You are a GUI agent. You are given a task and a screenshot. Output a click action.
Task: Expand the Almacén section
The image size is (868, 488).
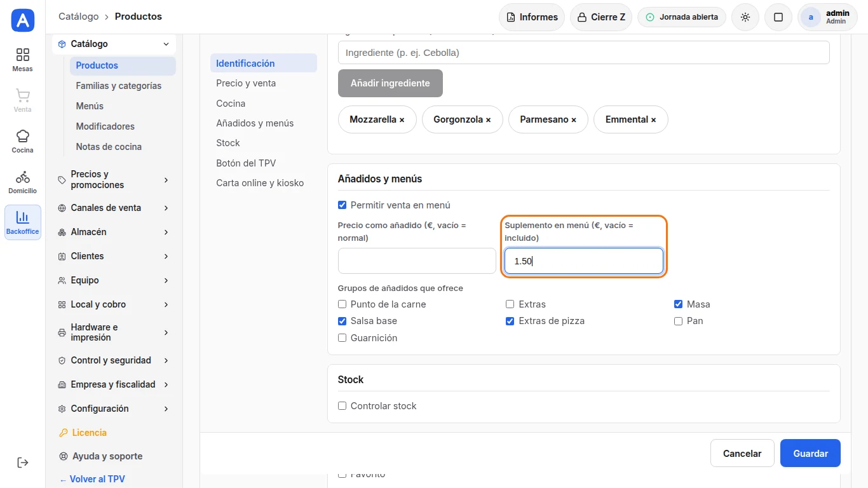[x=114, y=232]
